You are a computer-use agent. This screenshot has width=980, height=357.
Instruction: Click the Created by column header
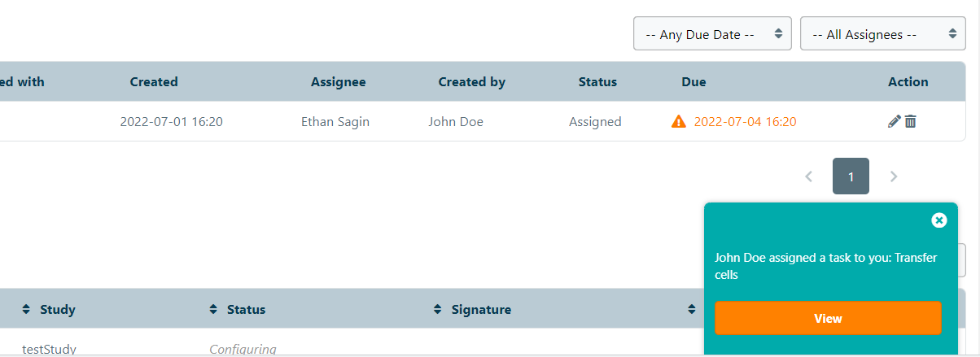472,82
